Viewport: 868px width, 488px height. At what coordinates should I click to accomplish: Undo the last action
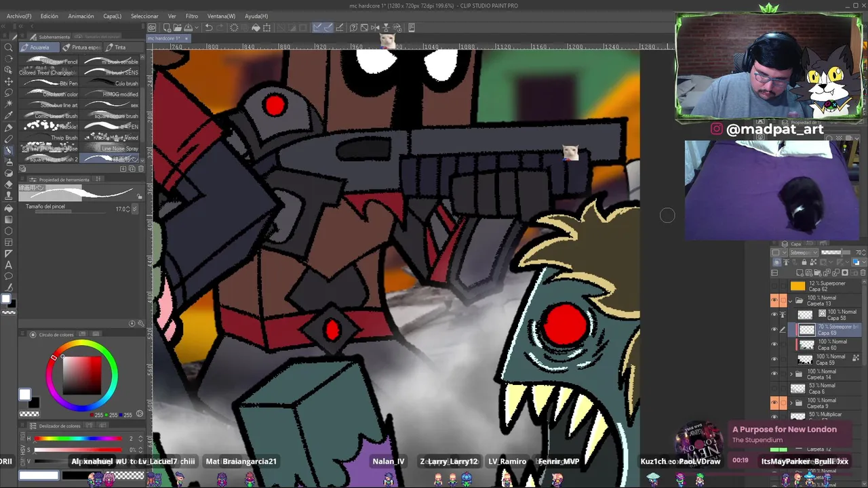click(x=209, y=28)
